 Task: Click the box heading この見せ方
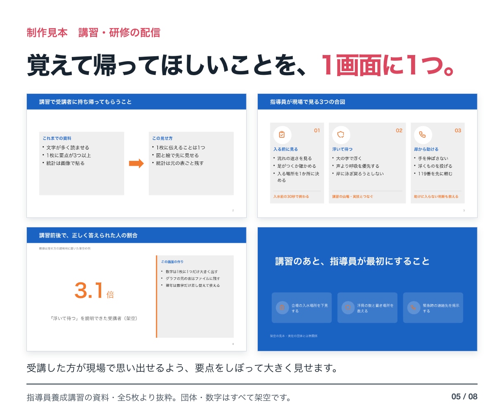pyautogui.click(x=162, y=138)
